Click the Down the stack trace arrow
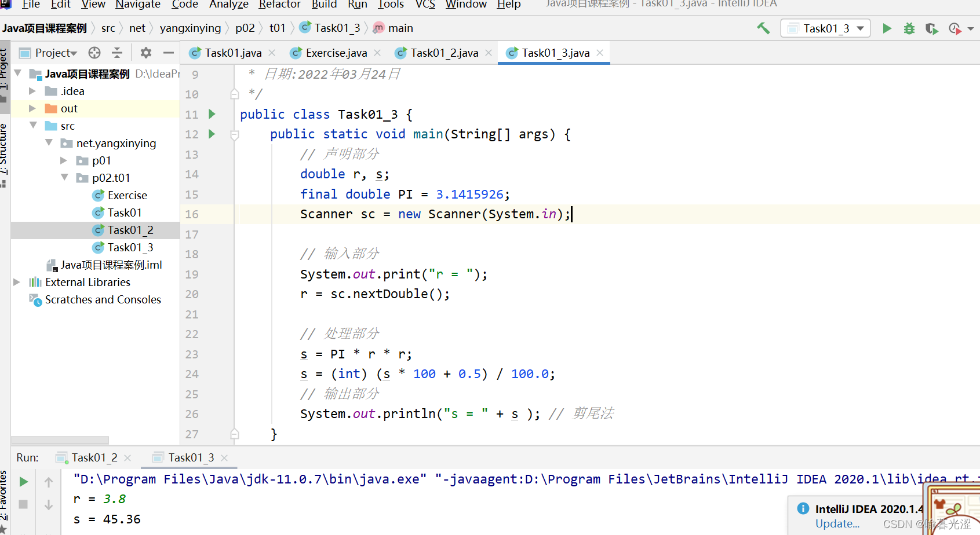 tap(49, 505)
